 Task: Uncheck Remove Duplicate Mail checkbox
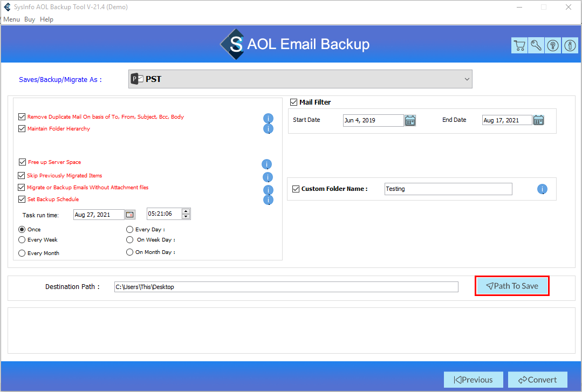pos(22,116)
